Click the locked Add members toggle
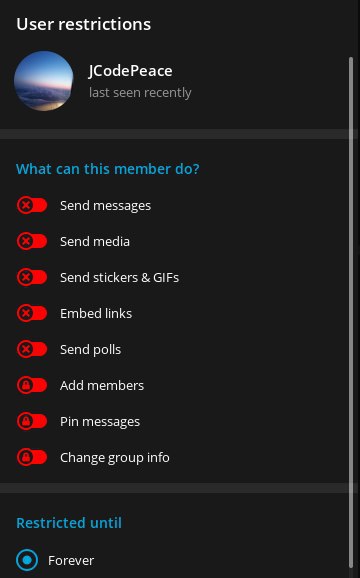360x578 pixels. (x=32, y=386)
